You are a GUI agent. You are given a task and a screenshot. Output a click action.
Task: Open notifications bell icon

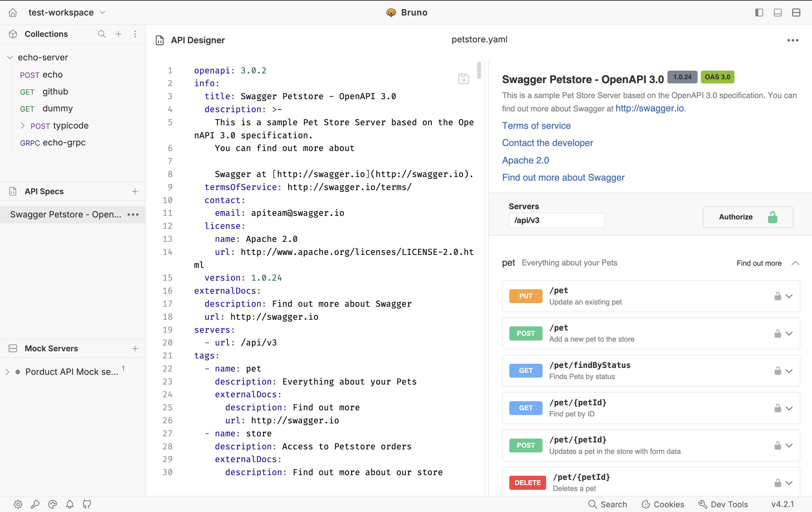click(70, 504)
